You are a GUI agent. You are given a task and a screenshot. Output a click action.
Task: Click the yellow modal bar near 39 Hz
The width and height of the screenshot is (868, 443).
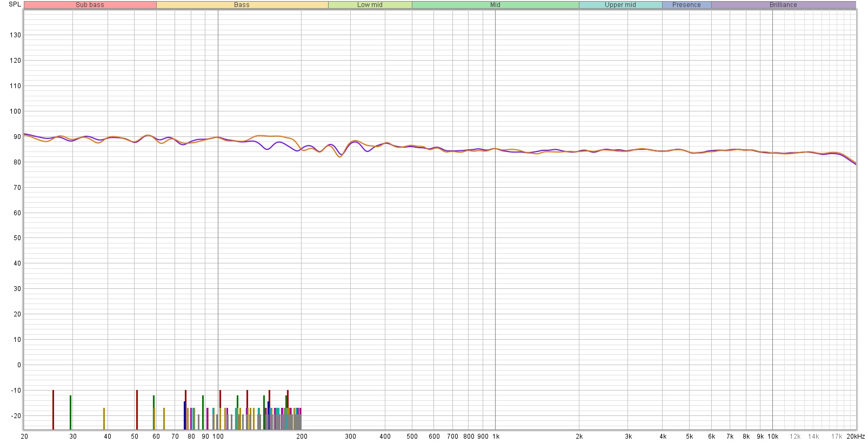pyautogui.click(x=104, y=418)
